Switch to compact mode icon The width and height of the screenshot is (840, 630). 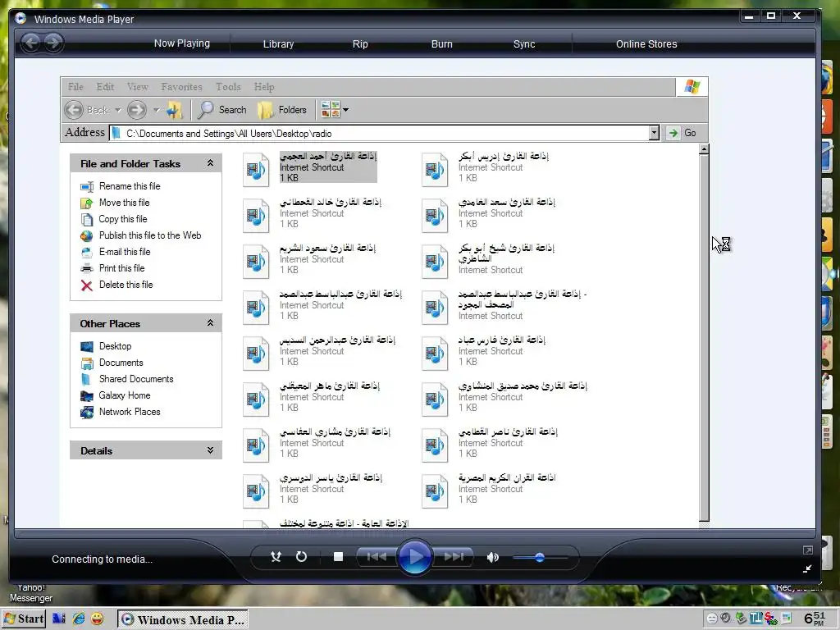coord(807,568)
